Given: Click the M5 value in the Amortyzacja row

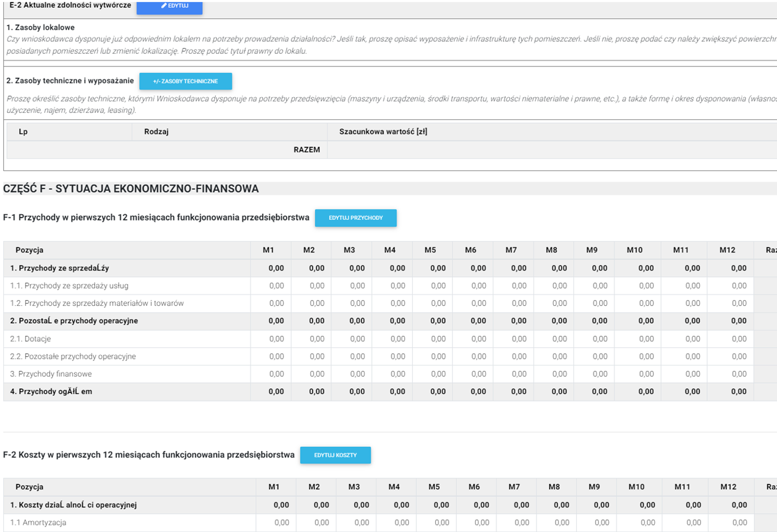Looking at the screenshot, I should 441,522.
